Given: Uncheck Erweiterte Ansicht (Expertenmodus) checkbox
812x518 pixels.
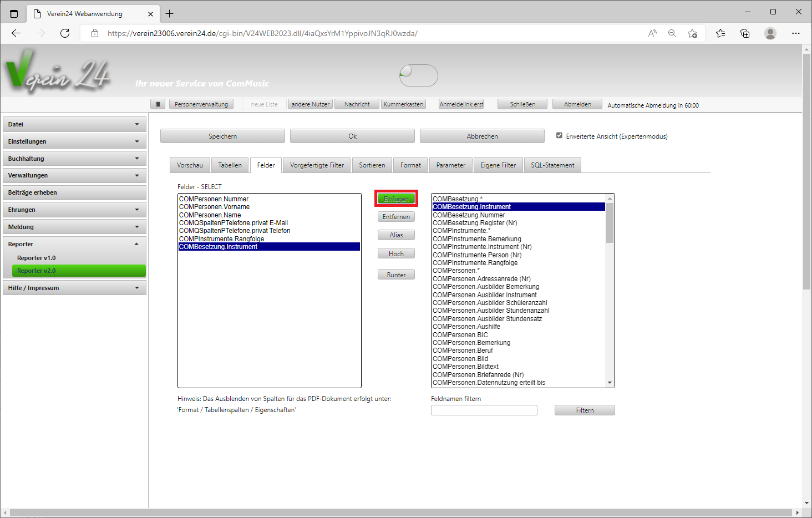Looking at the screenshot, I should click(559, 135).
